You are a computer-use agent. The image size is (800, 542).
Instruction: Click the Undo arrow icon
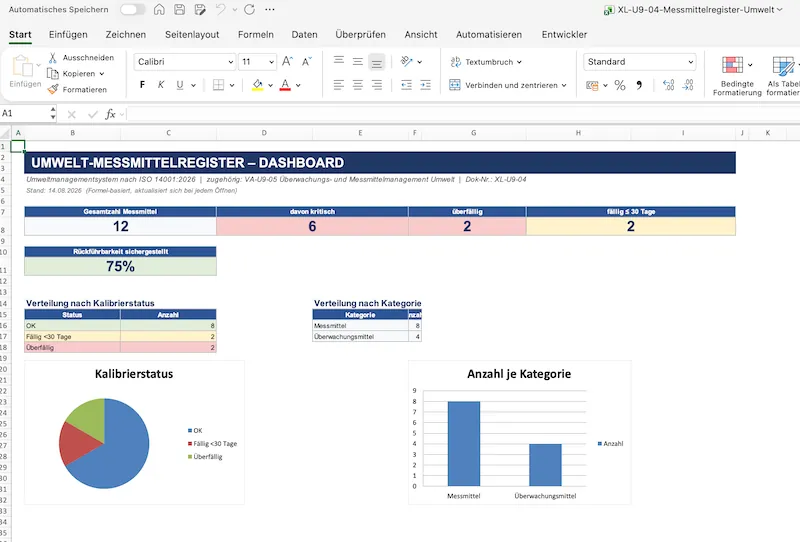click(220, 9)
